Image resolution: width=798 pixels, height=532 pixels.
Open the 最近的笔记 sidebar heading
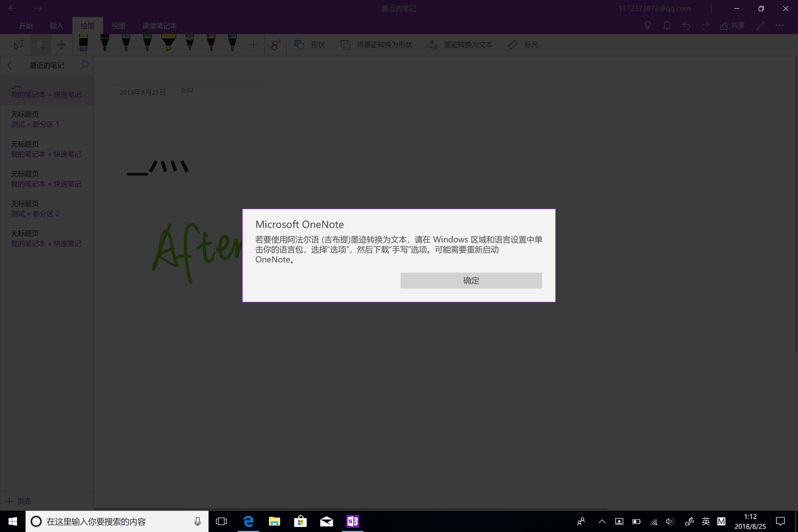(x=47, y=66)
